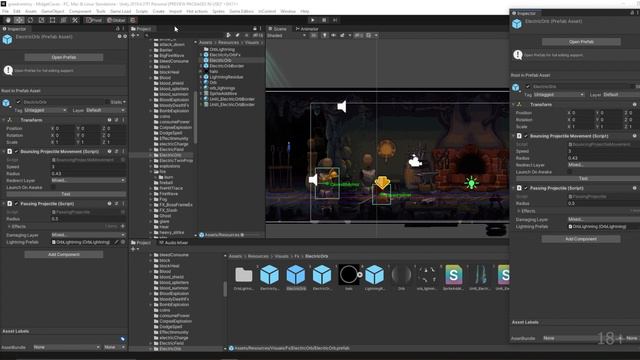Image resolution: width=640 pixels, height=360 pixels.
Task: Toggle Bouncing Projectile Movement checkbox, right Inspector
Action: [x=526, y=136]
